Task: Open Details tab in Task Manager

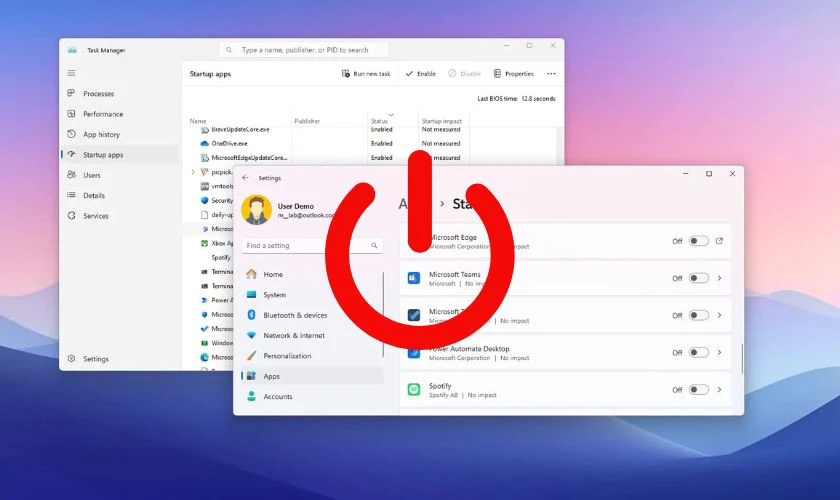Action: tap(119, 195)
